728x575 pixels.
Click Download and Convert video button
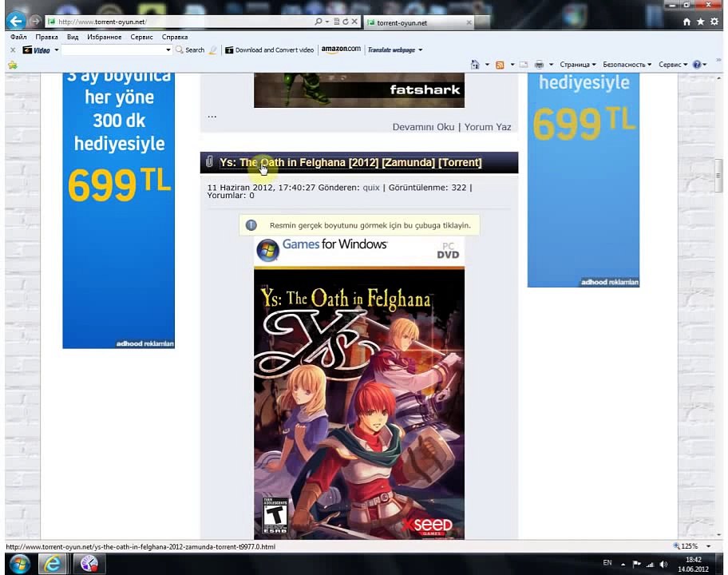click(270, 50)
